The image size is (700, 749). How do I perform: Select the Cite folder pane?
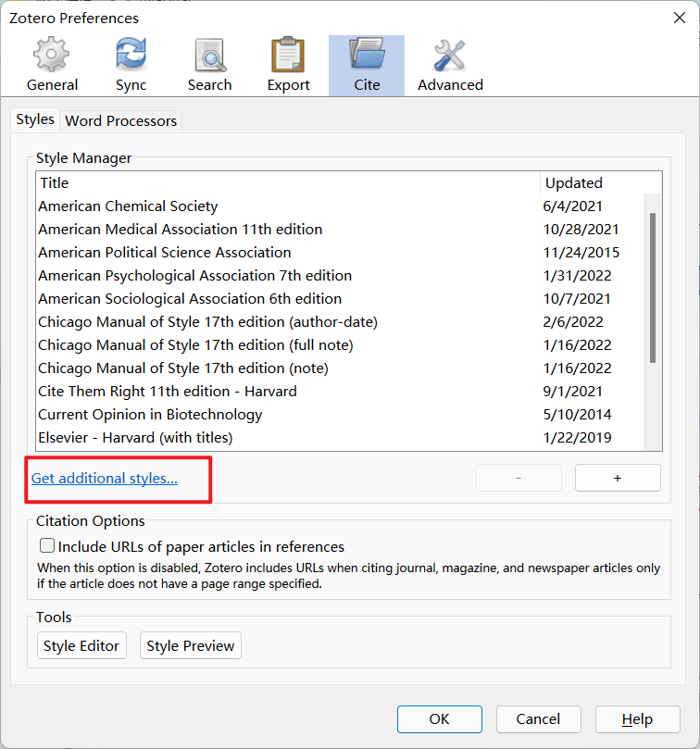point(367,65)
